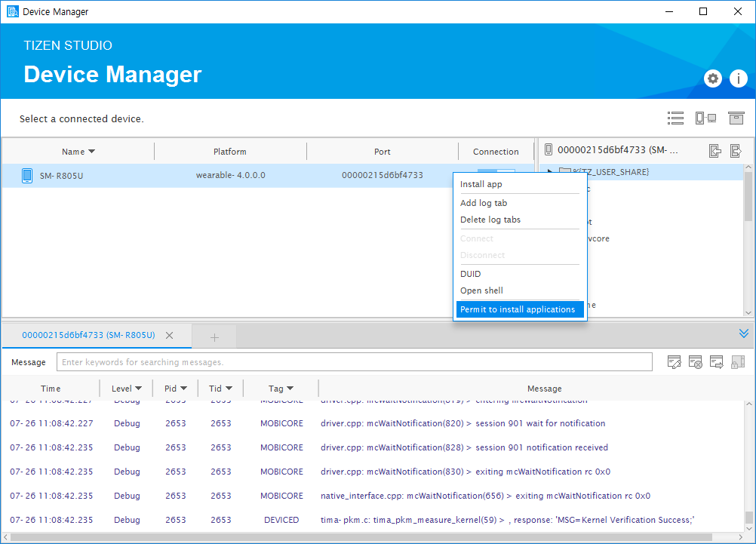Add a new log tab with plus
This screenshot has height=544, width=756.
[x=214, y=337]
